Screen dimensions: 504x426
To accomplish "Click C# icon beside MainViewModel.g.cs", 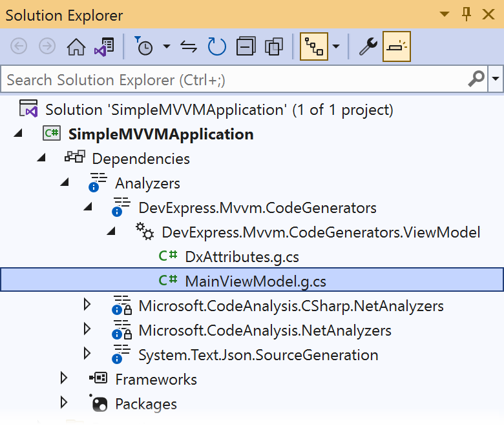I will click(168, 280).
